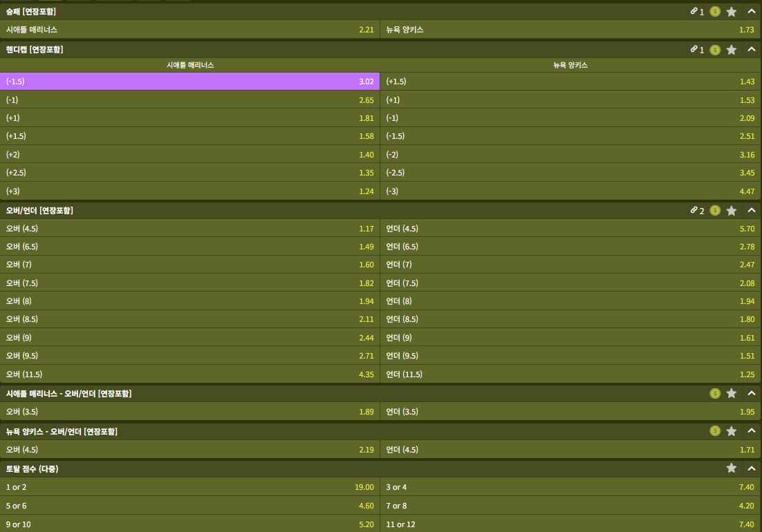Choose 오버 (4.5) at 1.17 in 오버/언더 [연장포함]

[189, 228]
